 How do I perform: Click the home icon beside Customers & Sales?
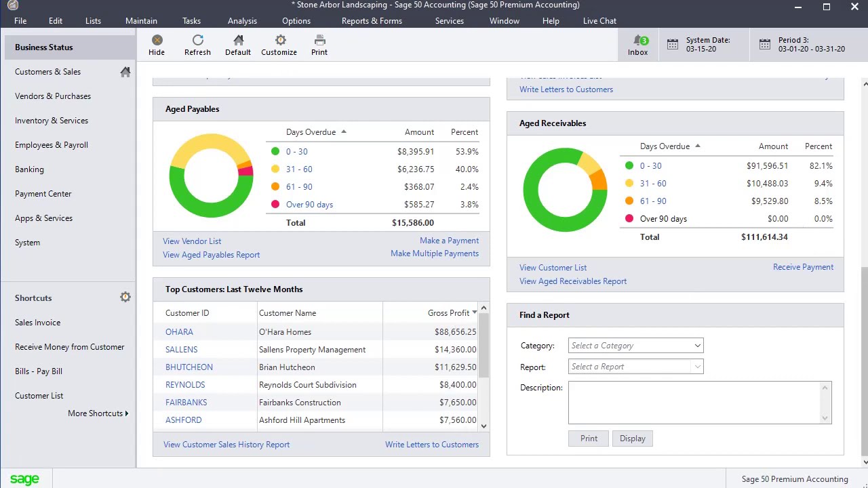coord(125,72)
